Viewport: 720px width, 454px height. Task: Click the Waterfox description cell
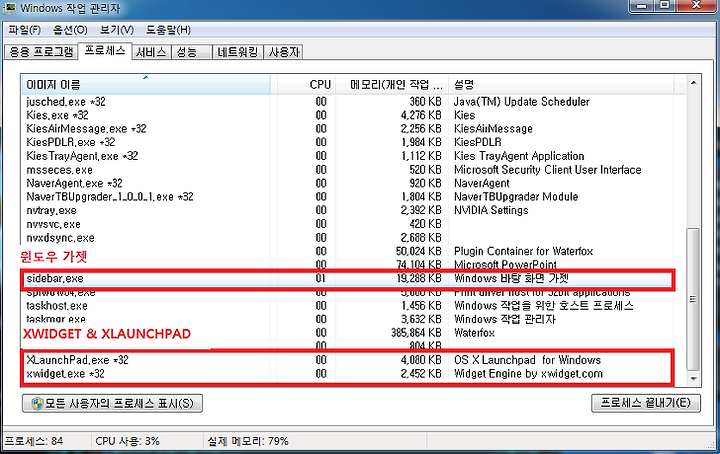pos(474,333)
